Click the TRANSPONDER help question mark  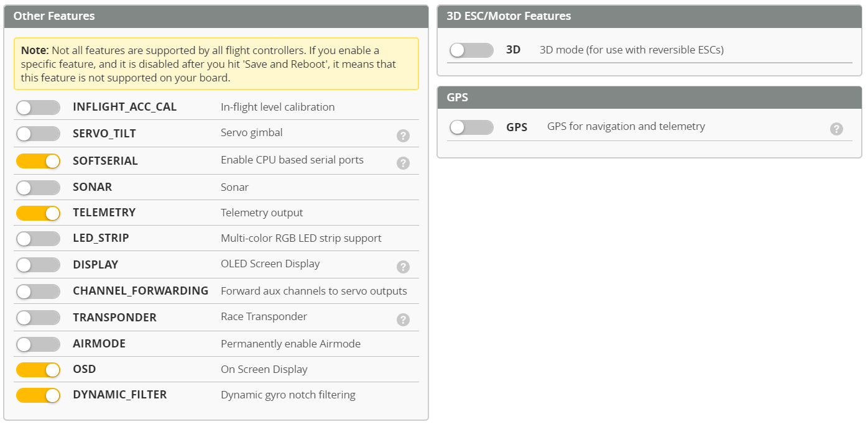pyautogui.click(x=403, y=319)
